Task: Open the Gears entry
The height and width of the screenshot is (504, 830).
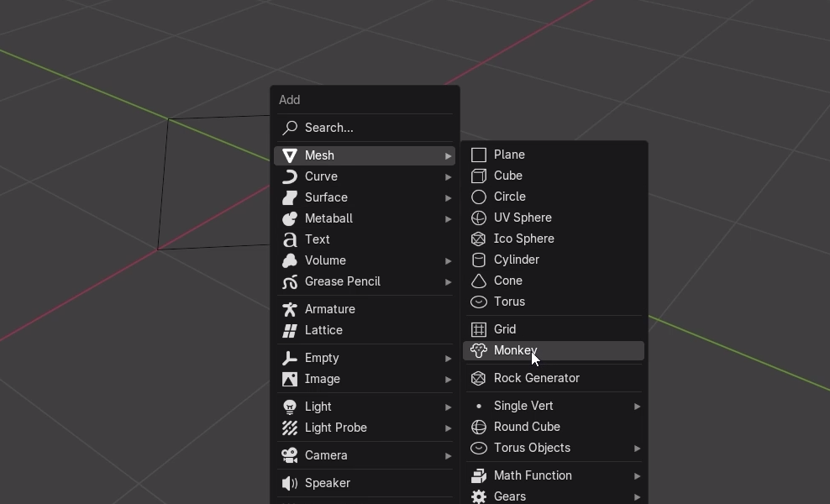Action: pyautogui.click(x=554, y=496)
